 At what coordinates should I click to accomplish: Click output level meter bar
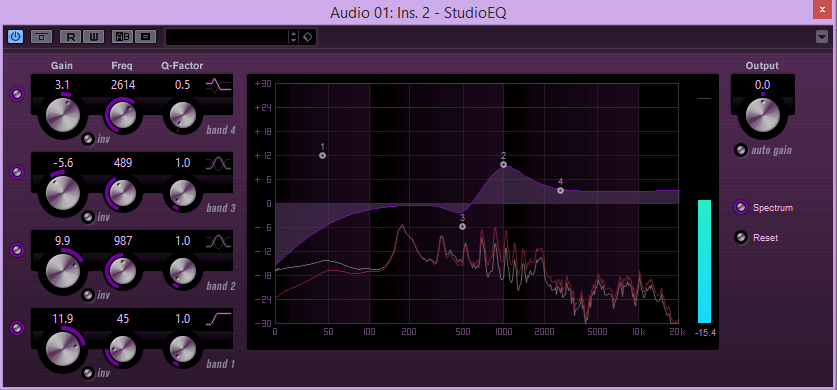point(704,261)
